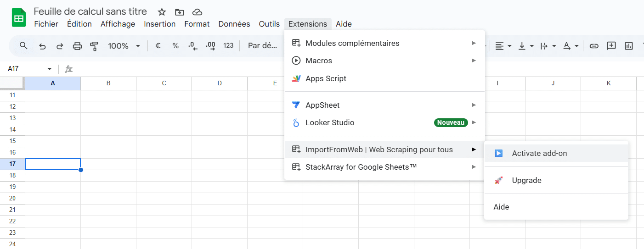Click the undo arrow in the toolbar
644x249 pixels.
tap(42, 46)
